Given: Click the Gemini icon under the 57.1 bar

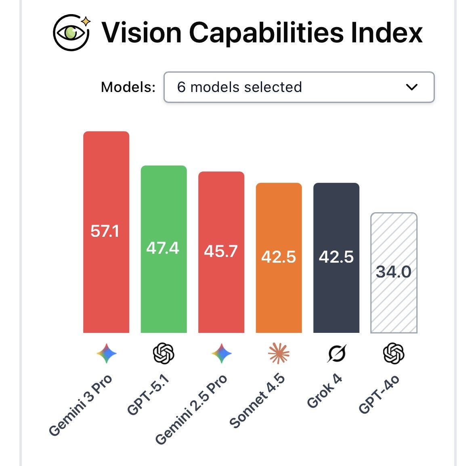Looking at the screenshot, I should pos(107,353).
